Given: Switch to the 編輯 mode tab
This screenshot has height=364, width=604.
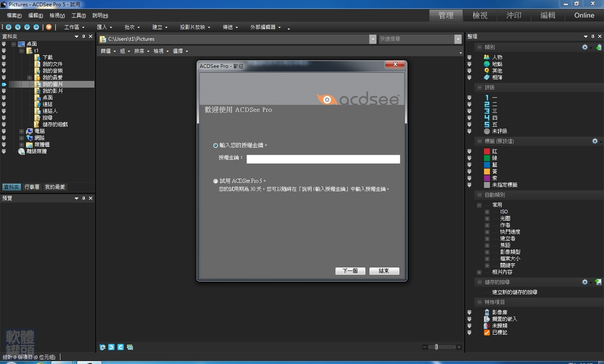Looking at the screenshot, I should (548, 15).
